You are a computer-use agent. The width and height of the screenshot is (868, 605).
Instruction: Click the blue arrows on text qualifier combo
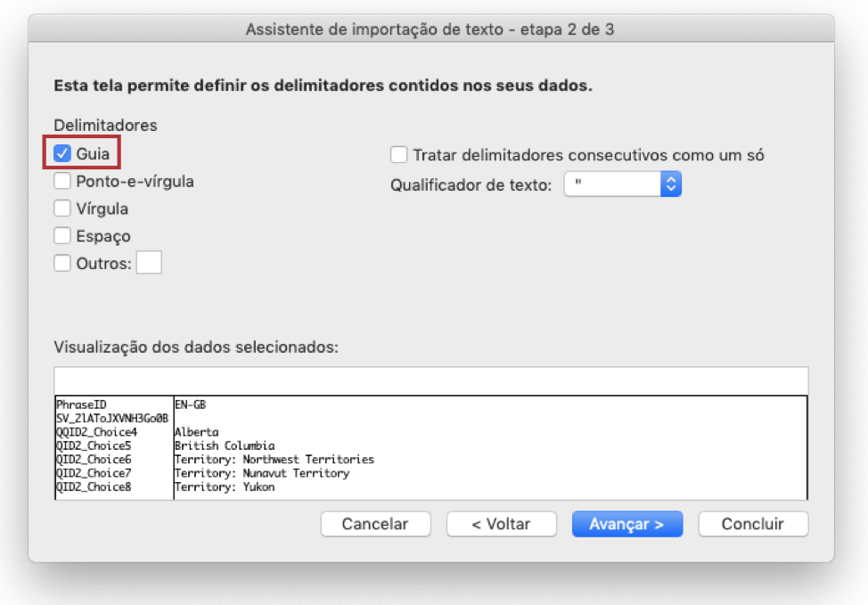click(671, 184)
